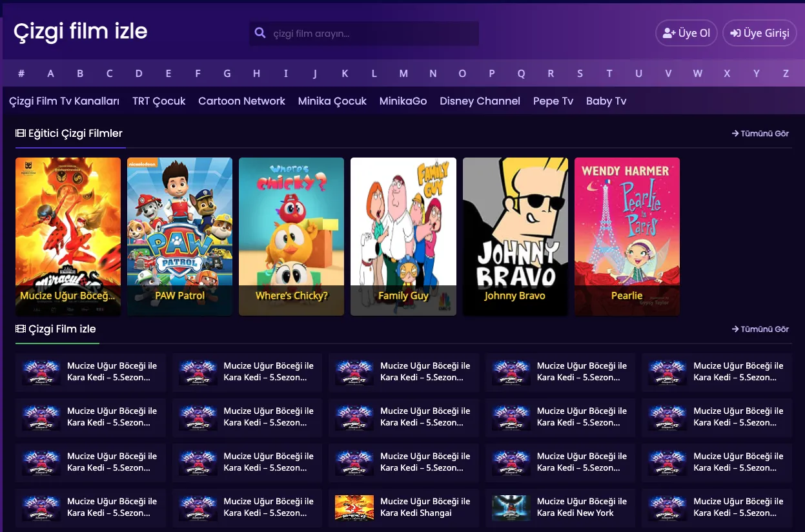The width and height of the screenshot is (805, 532).
Task: Open Mucize Uğur Böceği ile Kara Kedi Shangai
Action: (425, 507)
